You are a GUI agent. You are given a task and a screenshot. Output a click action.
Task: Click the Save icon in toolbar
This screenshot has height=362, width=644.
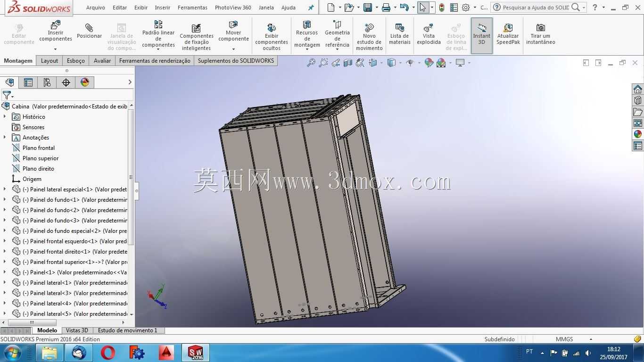click(368, 8)
